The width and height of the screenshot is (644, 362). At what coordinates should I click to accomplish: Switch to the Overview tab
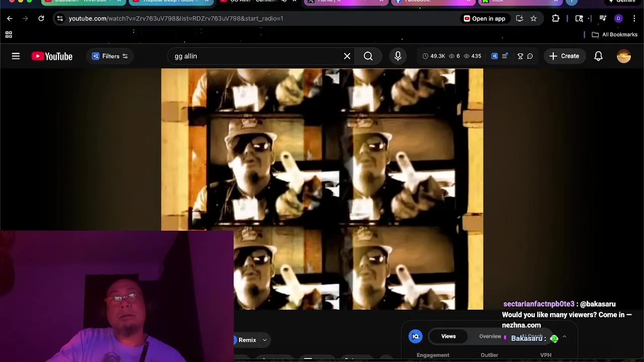coord(490,336)
